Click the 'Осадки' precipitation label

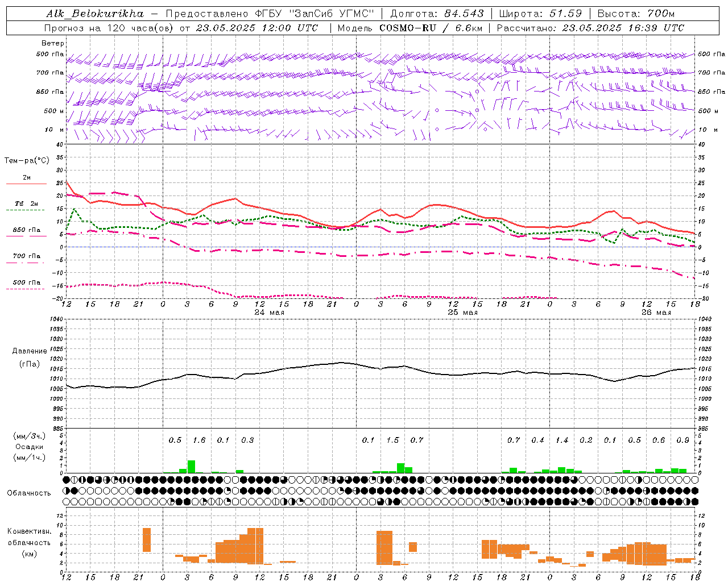(29, 447)
